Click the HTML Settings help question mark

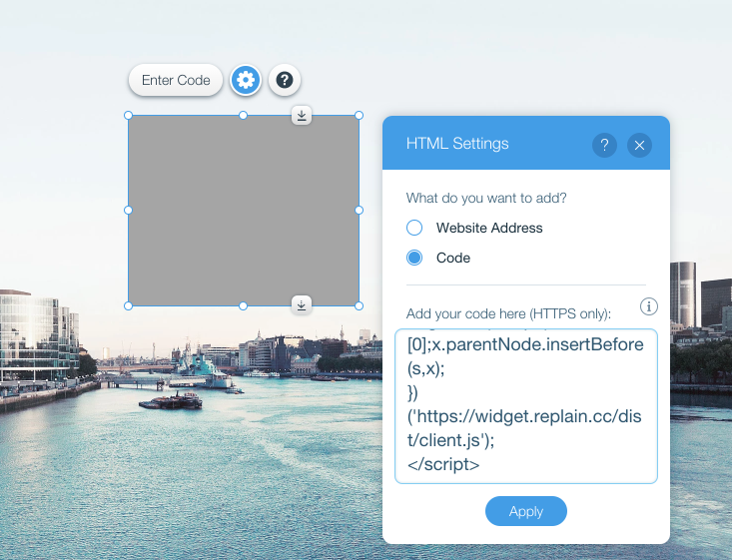604,145
